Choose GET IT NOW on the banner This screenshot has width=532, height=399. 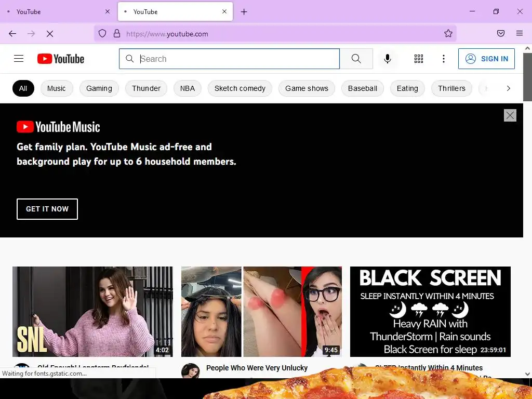point(47,209)
